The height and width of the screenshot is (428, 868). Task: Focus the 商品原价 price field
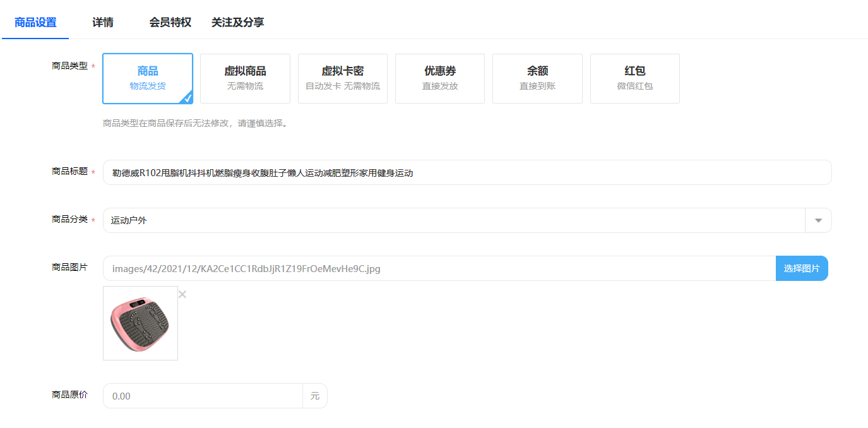pyautogui.click(x=203, y=396)
